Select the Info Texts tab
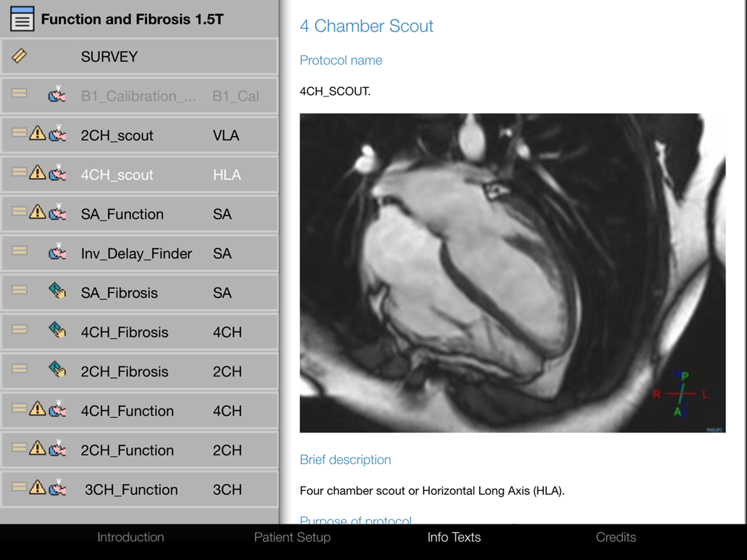Viewport: 747px width, 560px height. point(454,537)
